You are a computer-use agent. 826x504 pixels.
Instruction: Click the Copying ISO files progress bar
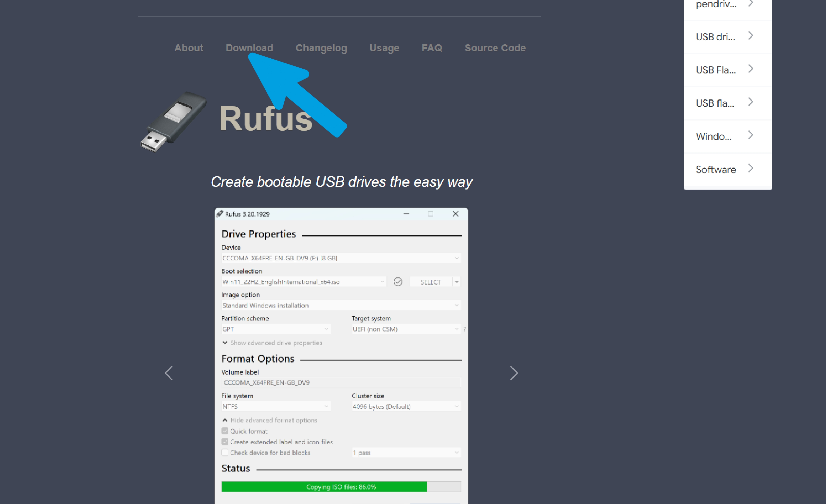coord(341,487)
